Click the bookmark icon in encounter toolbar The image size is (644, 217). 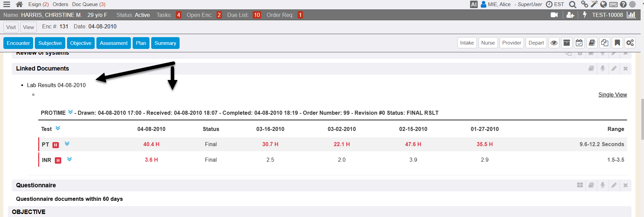pyautogui.click(x=617, y=43)
